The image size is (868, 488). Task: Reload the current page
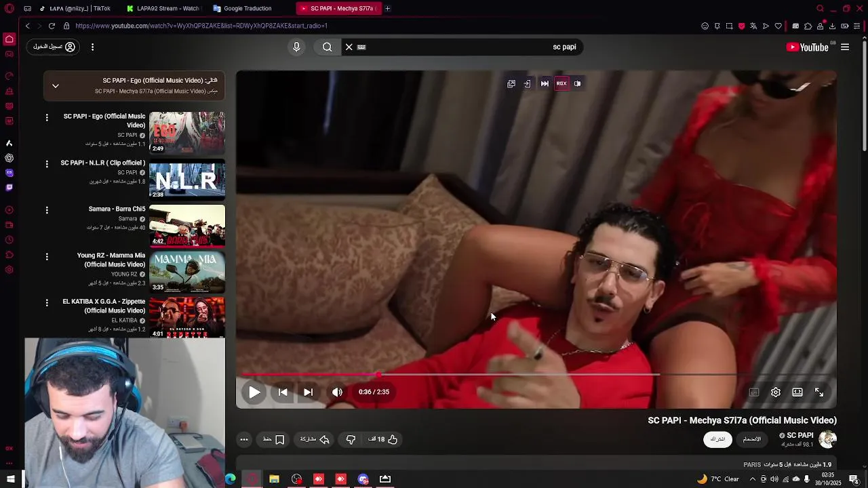click(52, 26)
